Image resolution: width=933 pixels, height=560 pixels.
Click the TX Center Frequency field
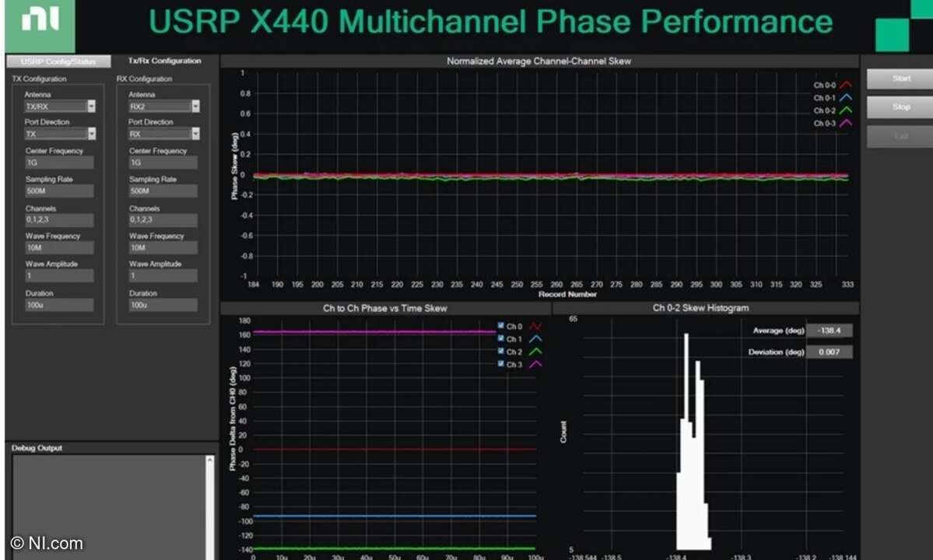click(x=59, y=163)
